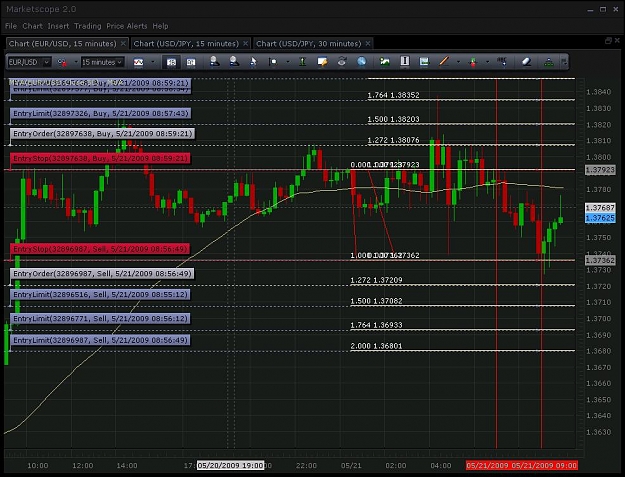
Task: Open the 15 minutes timeframe dropdown
Action: (102, 62)
